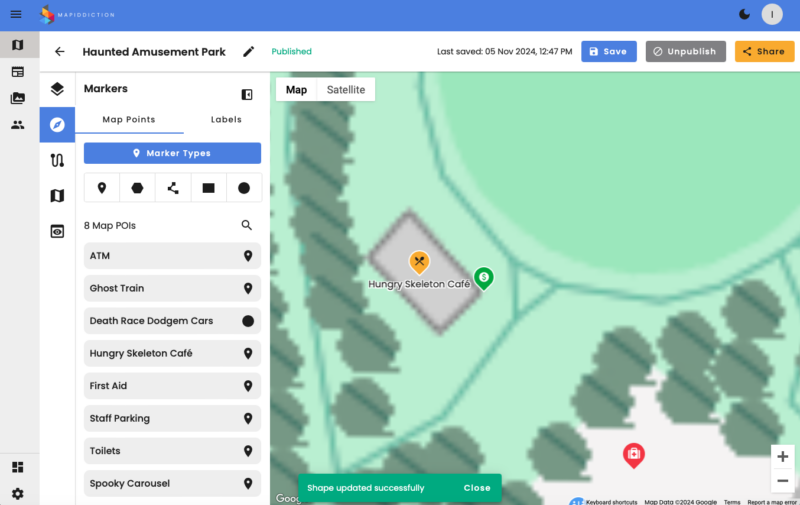Switch map view to Satellite

click(x=346, y=90)
